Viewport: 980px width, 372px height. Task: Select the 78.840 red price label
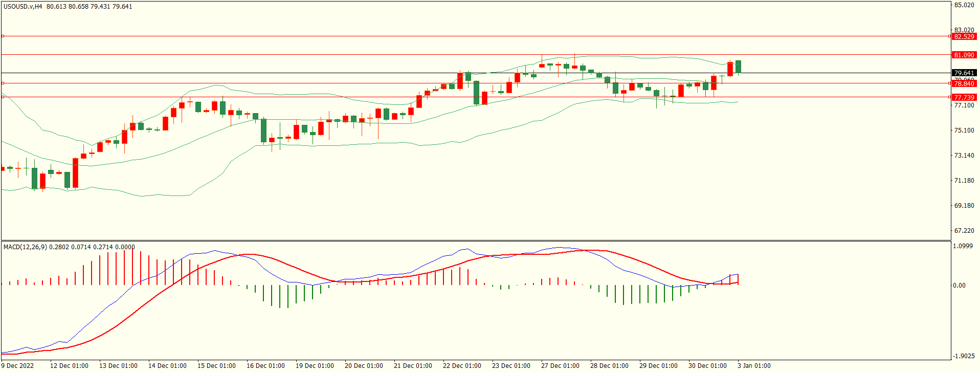coord(964,83)
